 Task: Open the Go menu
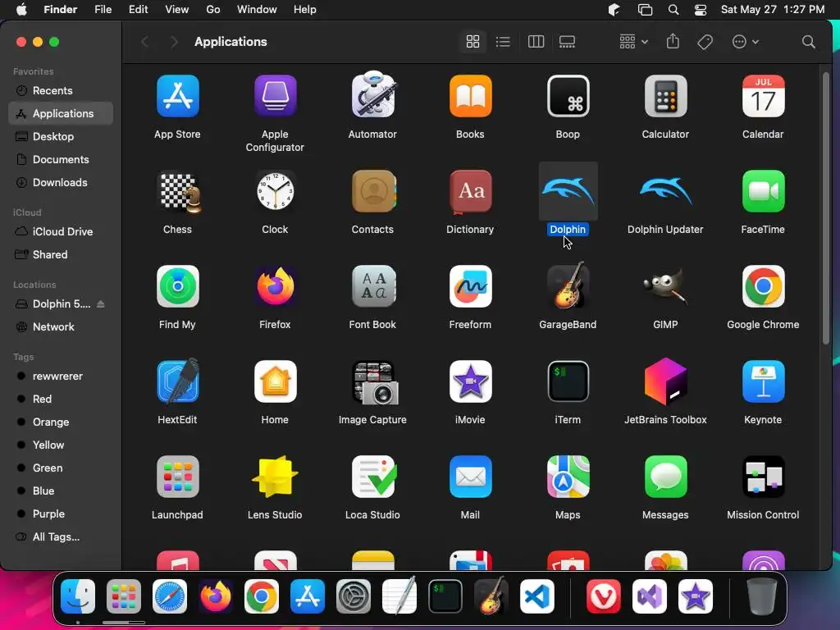tap(213, 10)
